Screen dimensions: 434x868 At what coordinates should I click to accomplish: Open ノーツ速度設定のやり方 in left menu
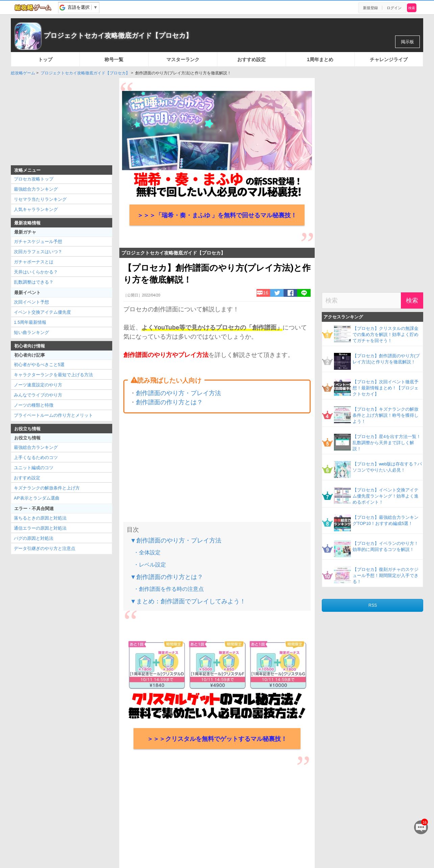[x=62, y=385]
